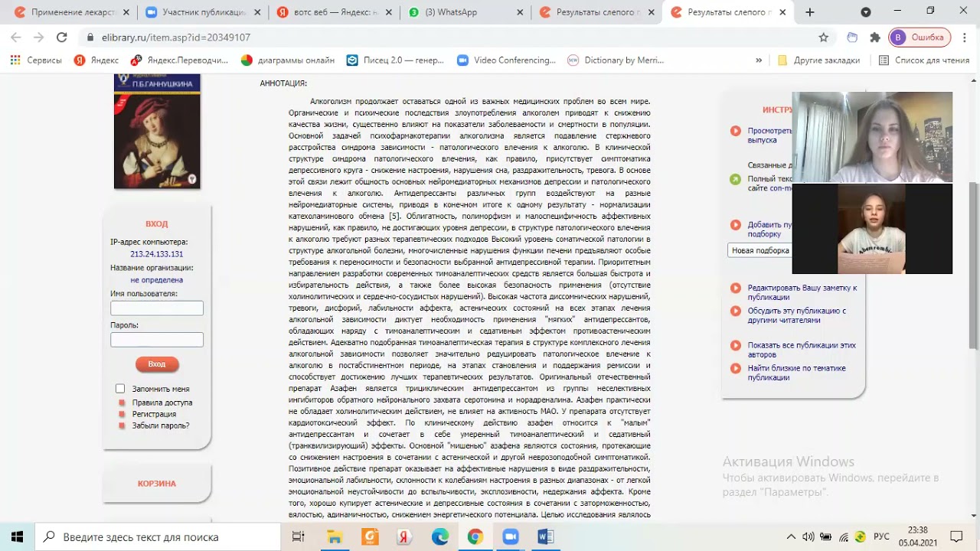Click the red 'Вход' login button
The image size is (980, 551).
point(157,364)
